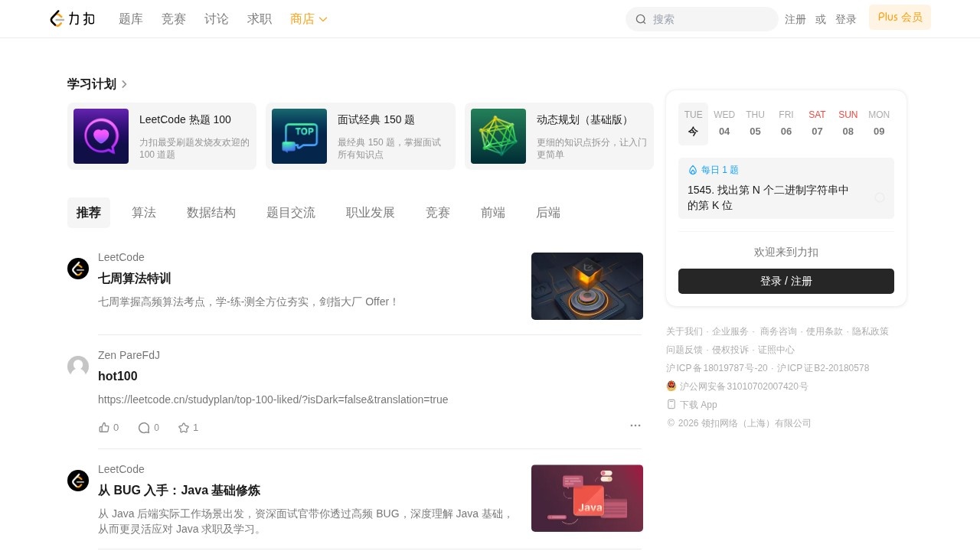Favorite the hot100 post with star icon

[x=184, y=428]
